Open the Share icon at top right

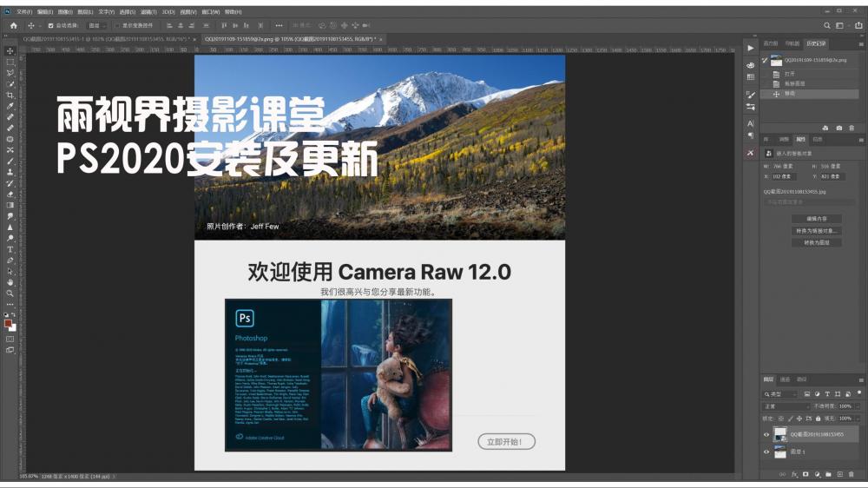pos(858,25)
